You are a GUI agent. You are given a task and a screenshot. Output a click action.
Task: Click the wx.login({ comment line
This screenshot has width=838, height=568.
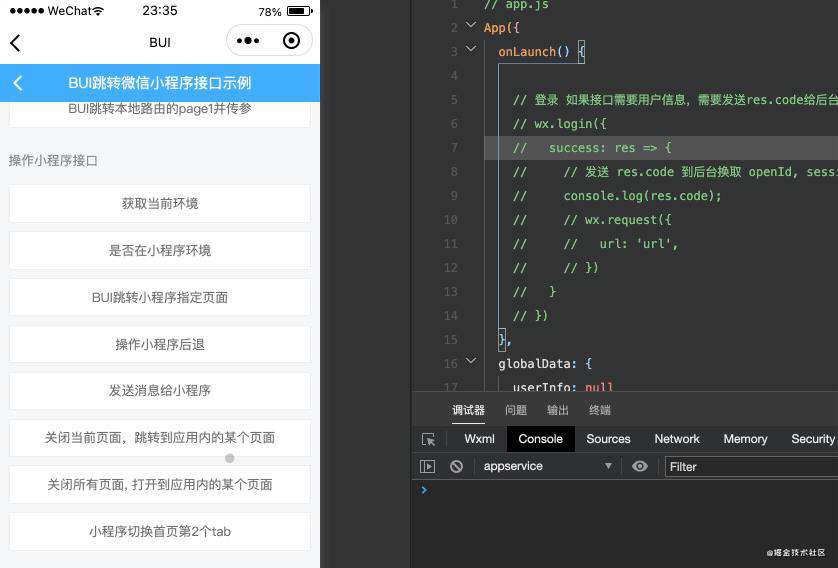(x=560, y=123)
